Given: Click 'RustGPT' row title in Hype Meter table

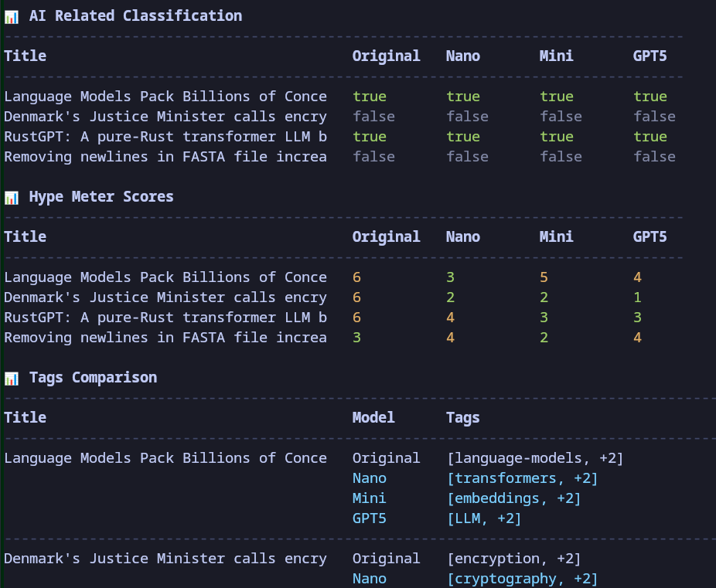Looking at the screenshot, I should 165,318.
